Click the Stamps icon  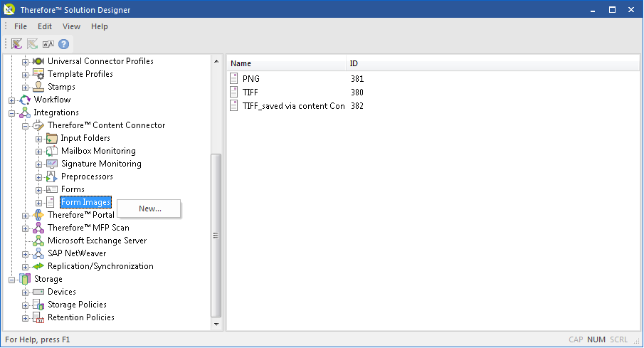coord(38,87)
